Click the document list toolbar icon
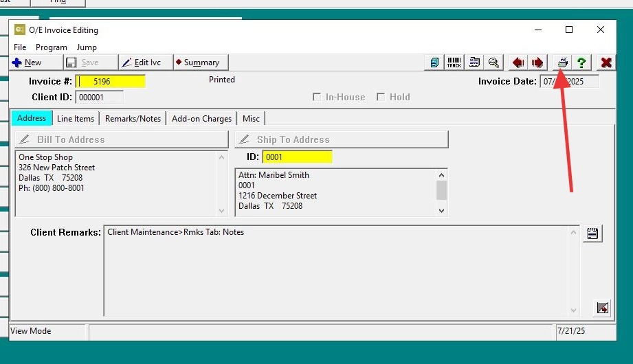 click(474, 62)
